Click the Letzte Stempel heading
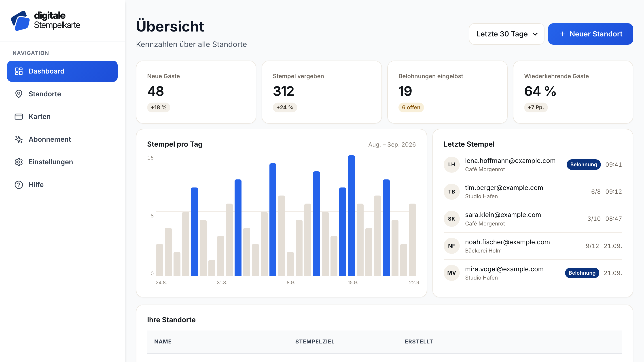 click(x=469, y=144)
